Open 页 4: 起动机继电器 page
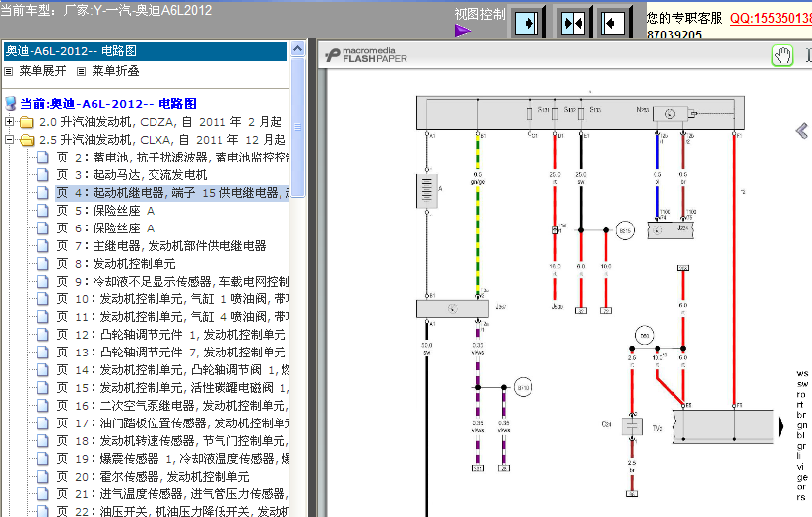 [x=173, y=193]
